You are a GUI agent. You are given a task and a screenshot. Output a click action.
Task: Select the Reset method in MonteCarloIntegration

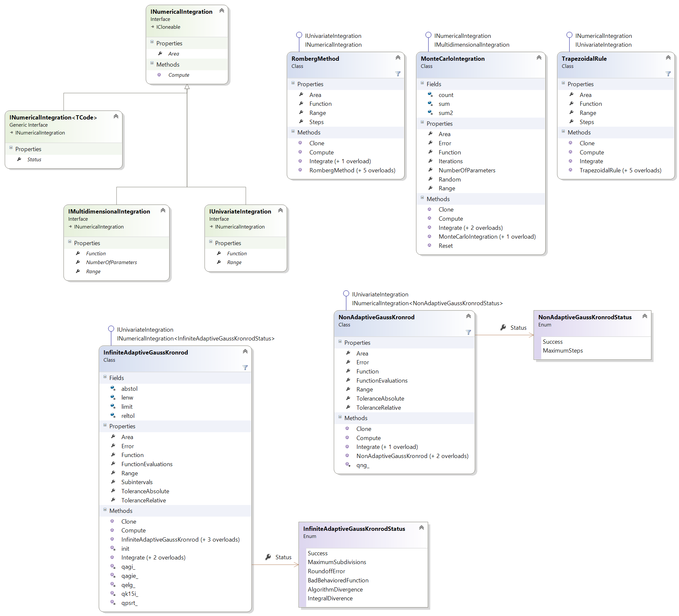(x=446, y=246)
